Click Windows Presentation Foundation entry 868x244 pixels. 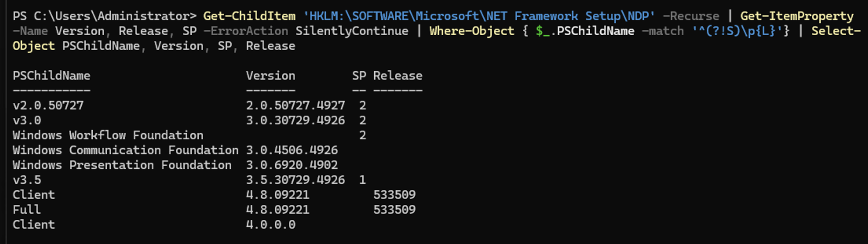pyautogui.click(x=122, y=165)
